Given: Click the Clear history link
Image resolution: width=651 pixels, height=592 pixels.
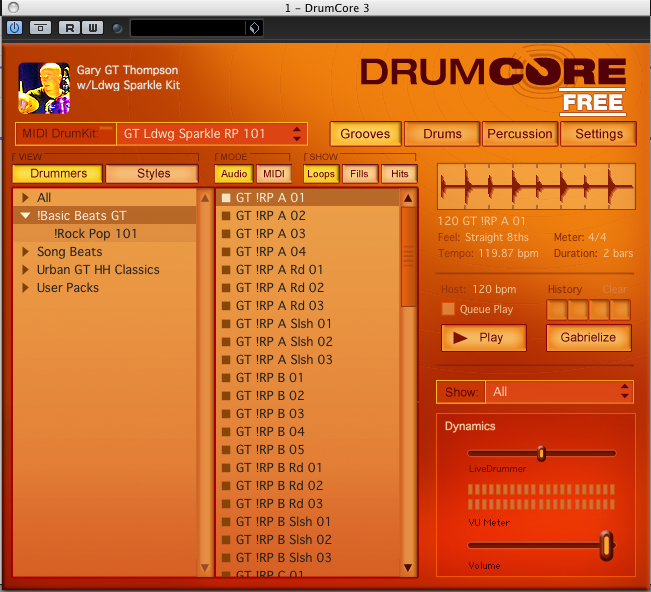Looking at the screenshot, I should point(614,289).
